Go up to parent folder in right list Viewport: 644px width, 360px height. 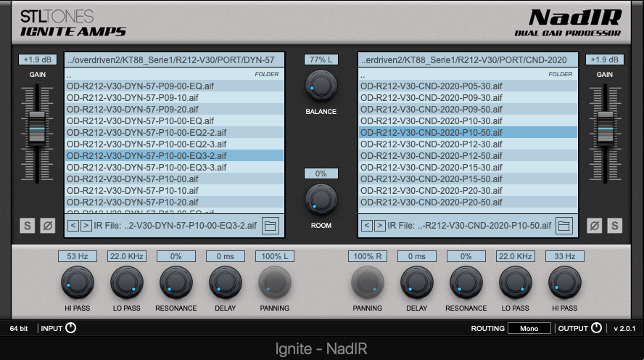[468, 75]
